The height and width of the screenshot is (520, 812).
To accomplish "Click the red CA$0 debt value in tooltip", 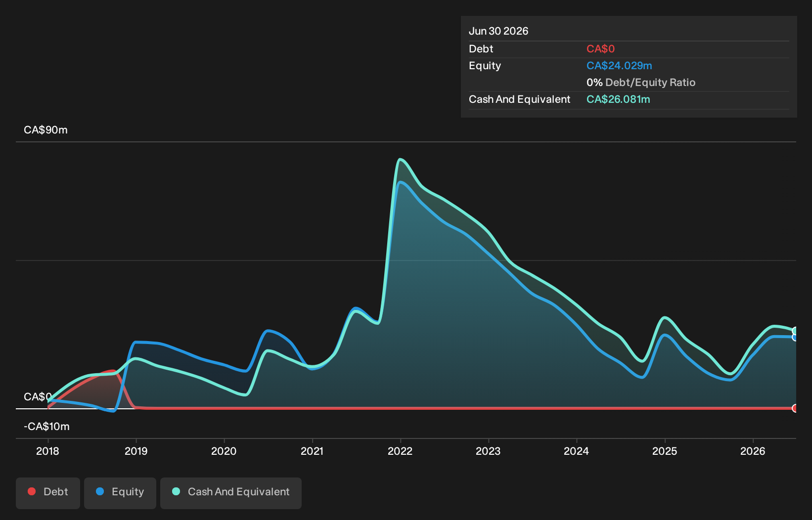I will (x=600, y=49).
